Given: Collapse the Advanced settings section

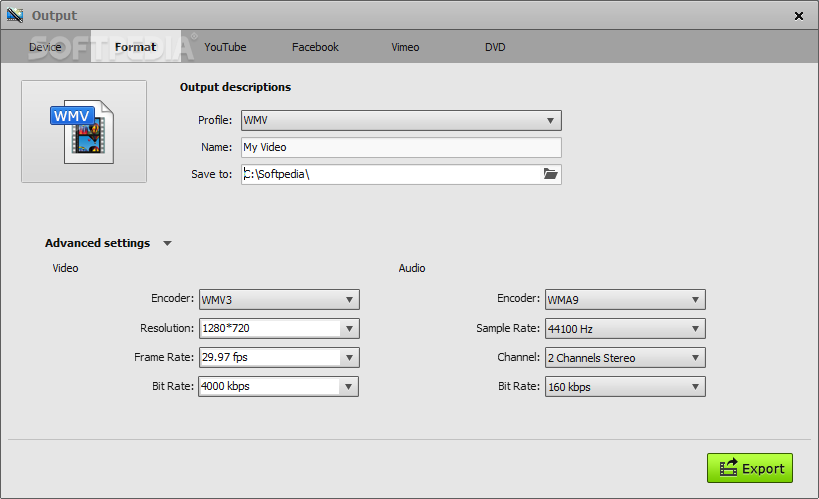Looking at the screenshot, I should tap(167, 243).
